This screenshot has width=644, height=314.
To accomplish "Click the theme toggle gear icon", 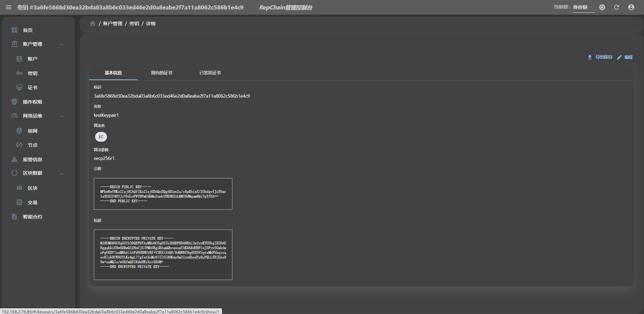I will click(602, 7).
